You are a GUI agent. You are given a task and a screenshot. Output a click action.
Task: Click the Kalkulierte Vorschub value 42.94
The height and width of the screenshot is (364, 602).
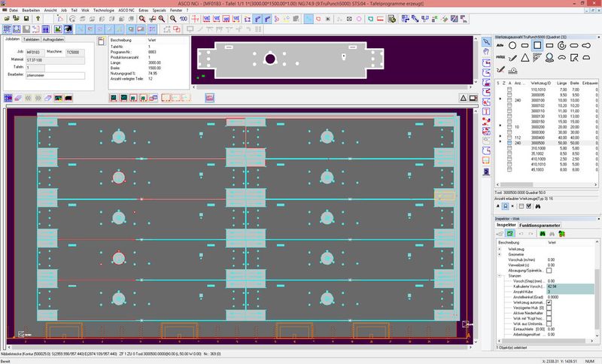pos(570,287)
